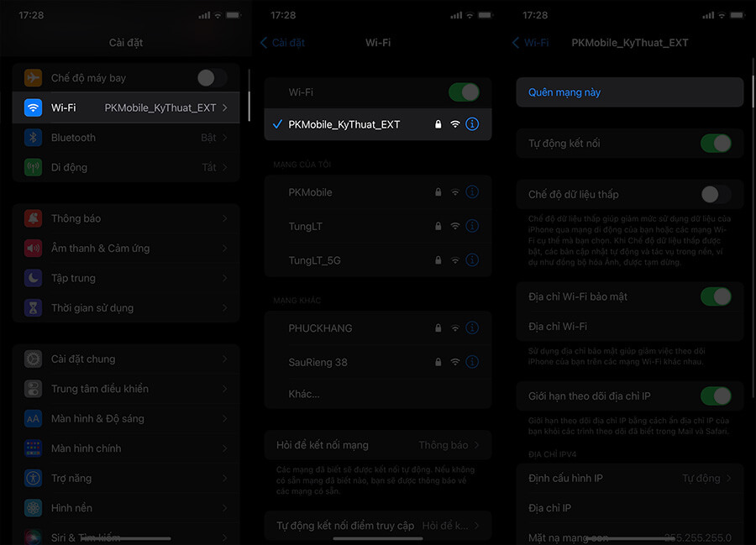Viewport: 756px width, 545px height.
Task: Tap Quên mạng này to forget network
Action: 564,92
